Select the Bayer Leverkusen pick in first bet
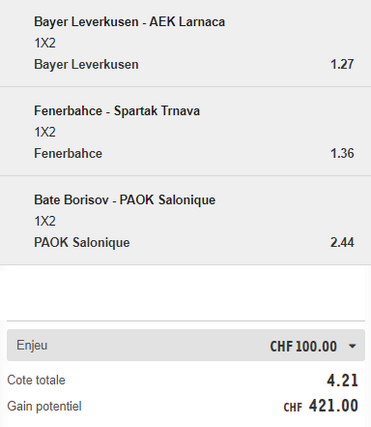 click(86, 64)
